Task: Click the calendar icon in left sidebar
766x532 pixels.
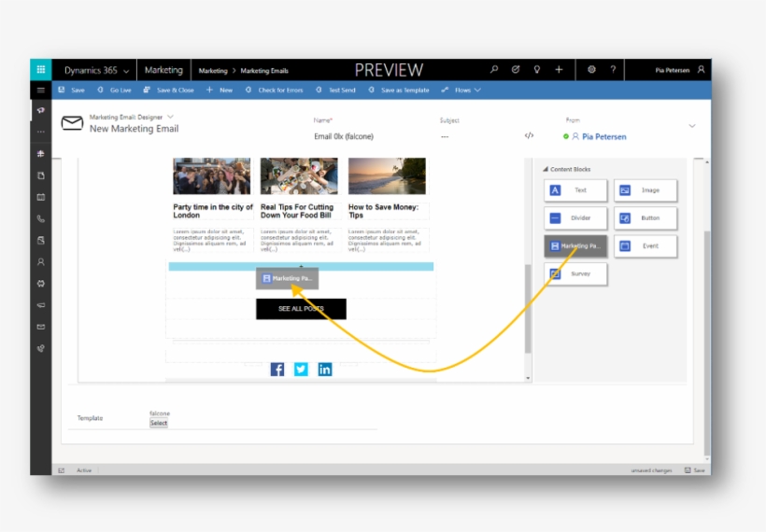Action: tap(41, 197)
